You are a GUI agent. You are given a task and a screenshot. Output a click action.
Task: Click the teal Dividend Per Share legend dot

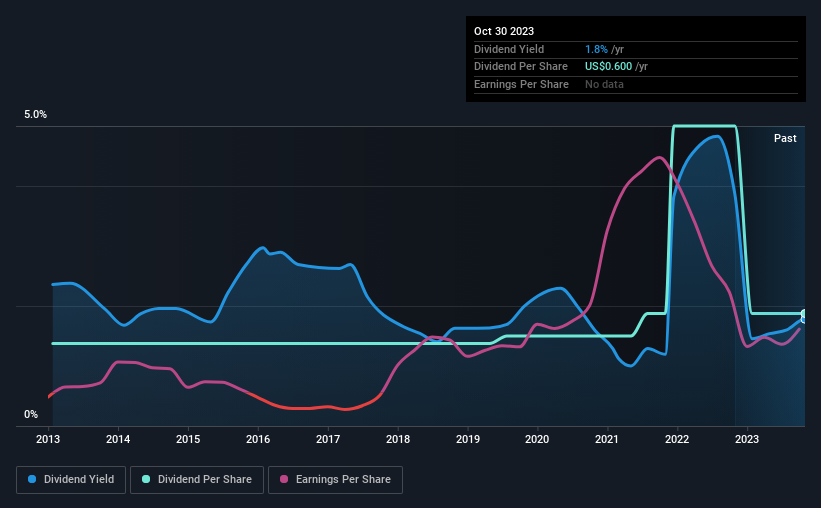[146, 479]
